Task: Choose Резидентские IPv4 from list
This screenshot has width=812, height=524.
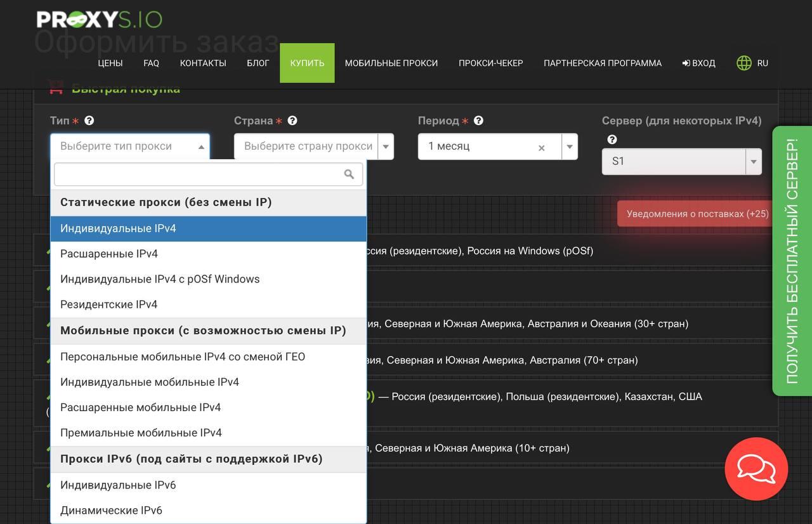Action: pyautogui.click(x=108, y=305)
